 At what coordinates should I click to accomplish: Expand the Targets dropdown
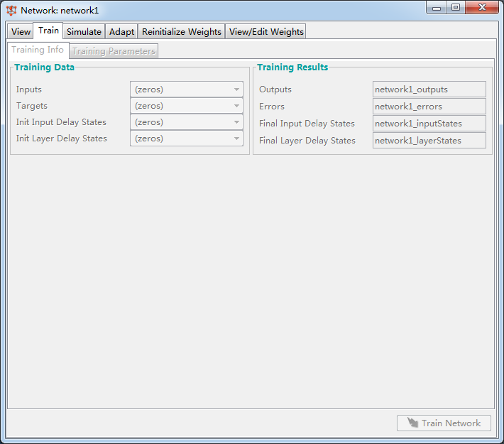(x=187, y=106)
